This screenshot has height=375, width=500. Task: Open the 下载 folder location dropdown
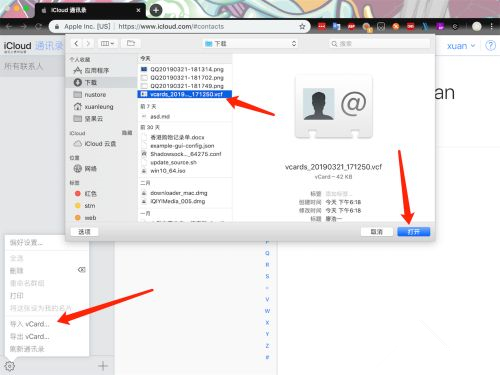[x=251, y=44]
